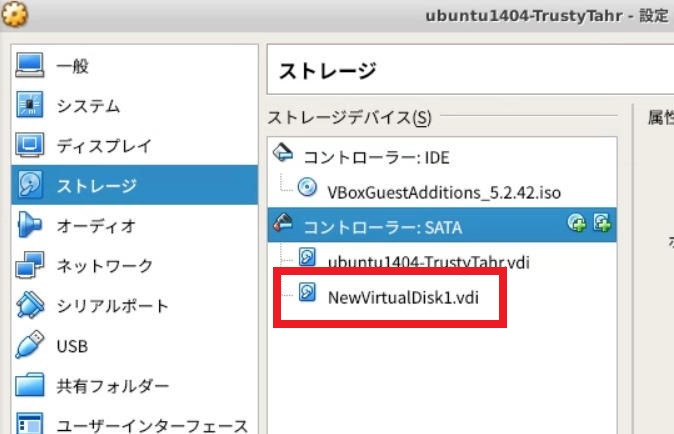Click the オーディオ speaker icon
The width and height of the screenshot is (674, 434).
pyautogui.click(x=29, y=224)
